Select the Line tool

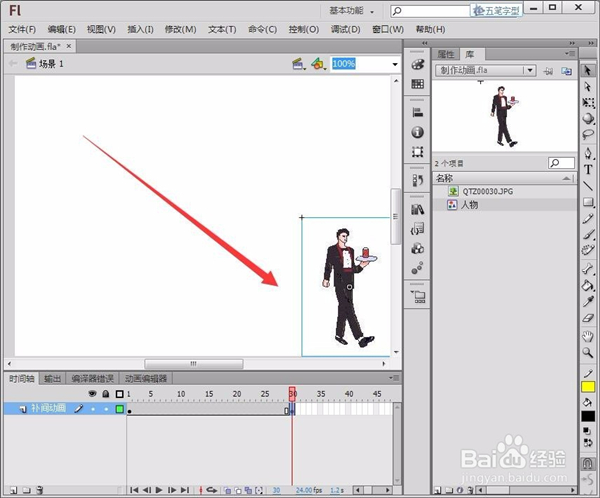588,186
